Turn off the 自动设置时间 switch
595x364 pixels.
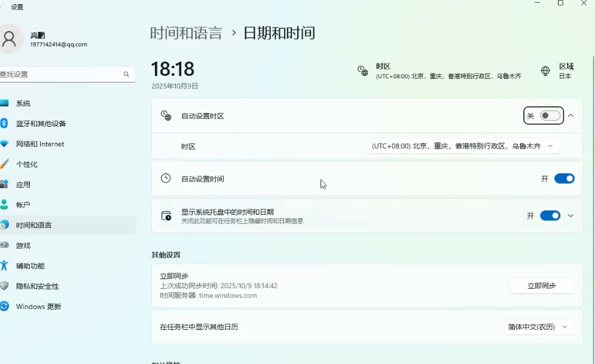[564, 179]
